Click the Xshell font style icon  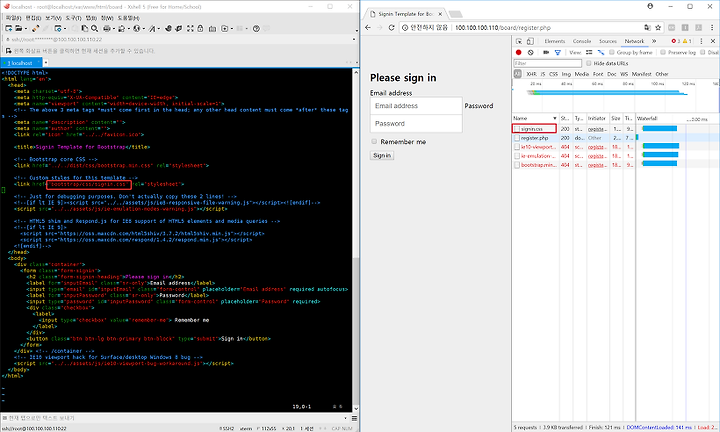151,28
